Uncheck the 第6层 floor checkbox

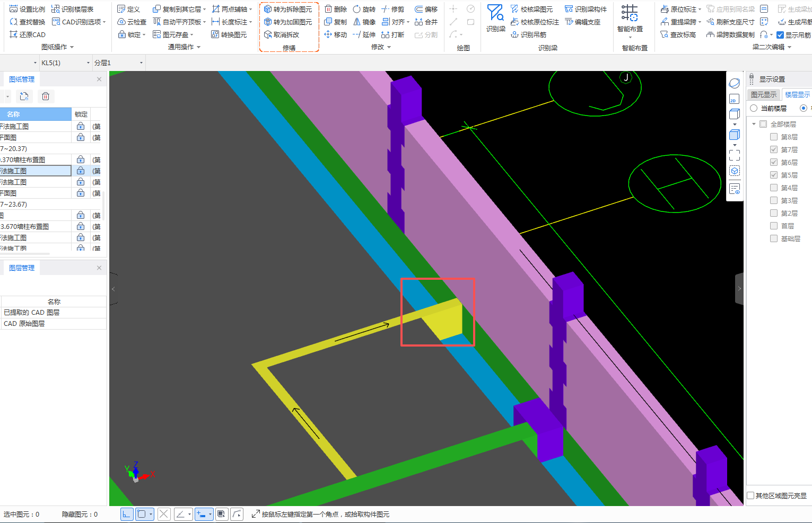[x=774, y=162]
